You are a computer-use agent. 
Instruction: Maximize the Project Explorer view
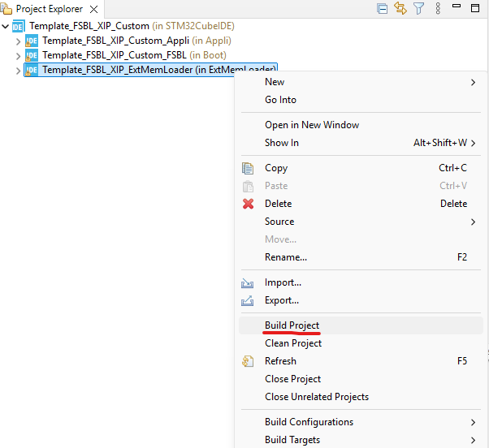point(475,8)
